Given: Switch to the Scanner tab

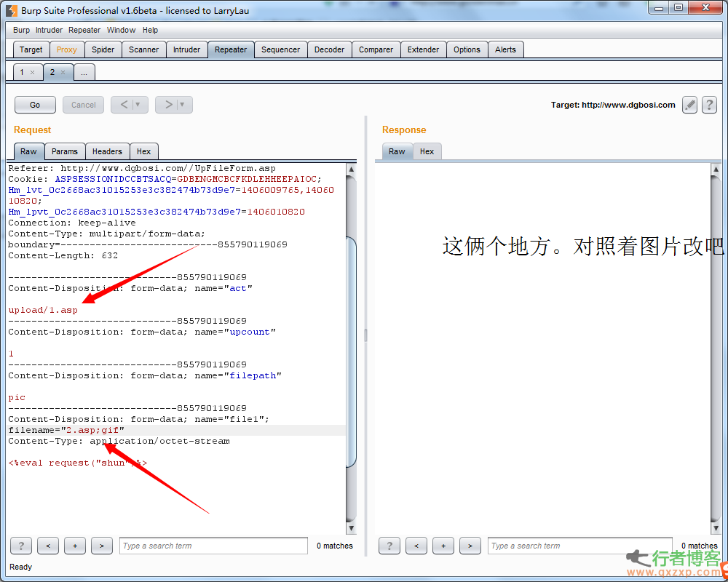Looking at the screenshot, I should click(x=144, y=49).
